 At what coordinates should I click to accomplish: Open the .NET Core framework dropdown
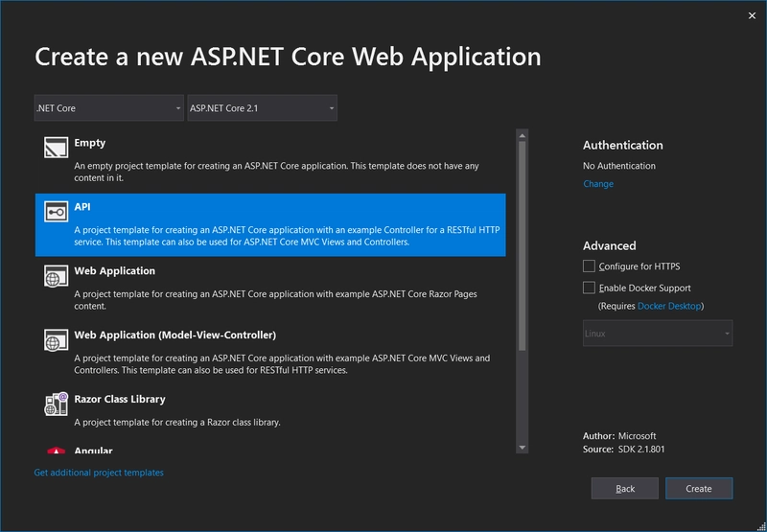[109, 108]
